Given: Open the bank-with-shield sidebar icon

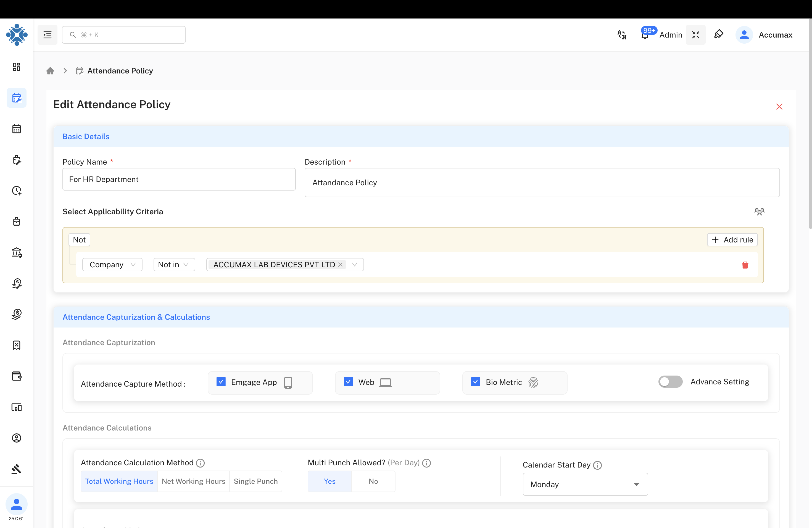Looking at the screenshot, I should pos(16,252).
